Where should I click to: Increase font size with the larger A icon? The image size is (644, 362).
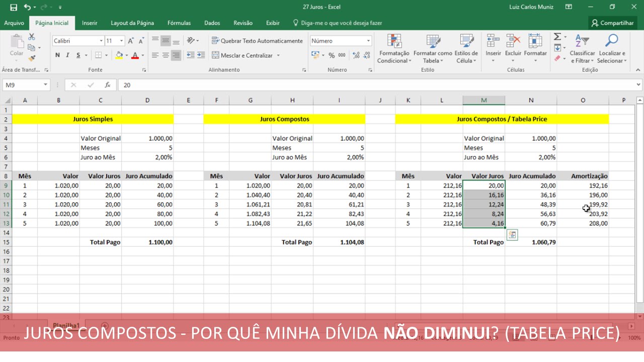(x=131, y=41)
